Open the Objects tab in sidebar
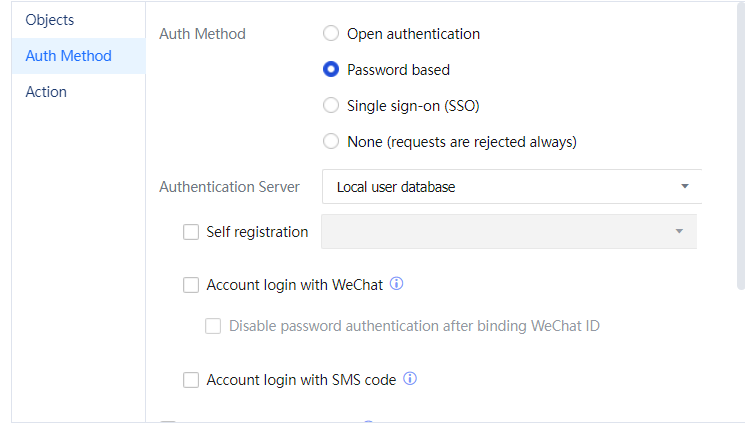 [50, 20]
